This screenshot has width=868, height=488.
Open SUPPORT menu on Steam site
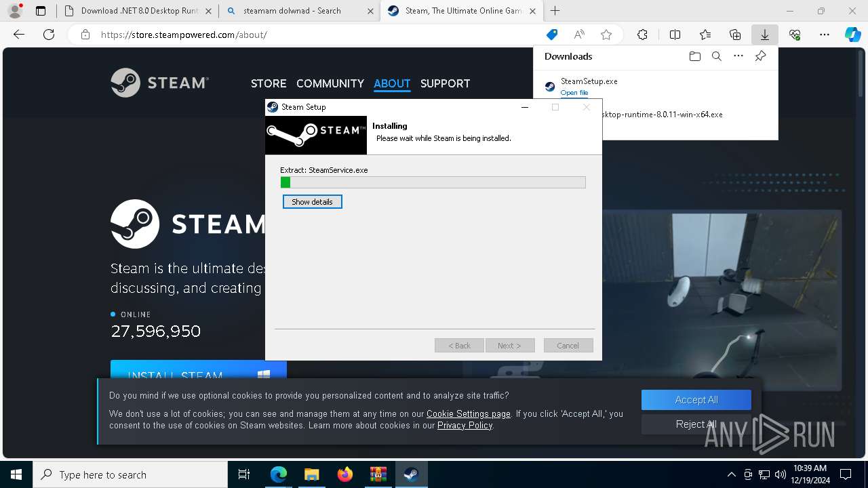[445, 83]
